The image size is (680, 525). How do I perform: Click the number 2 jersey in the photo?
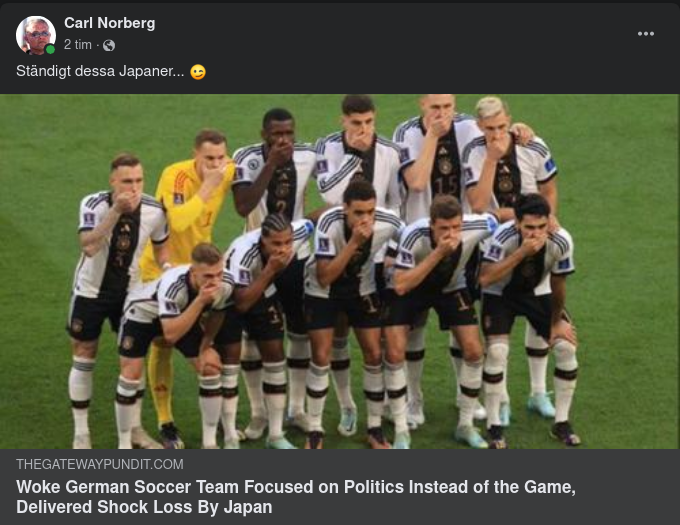tap(281, 206)
